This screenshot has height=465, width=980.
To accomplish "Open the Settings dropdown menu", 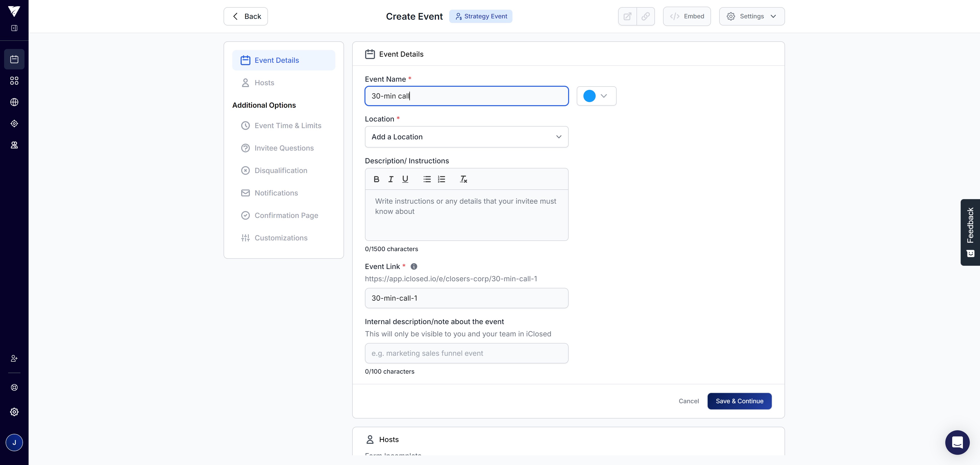I will click(x=751, y=16).
